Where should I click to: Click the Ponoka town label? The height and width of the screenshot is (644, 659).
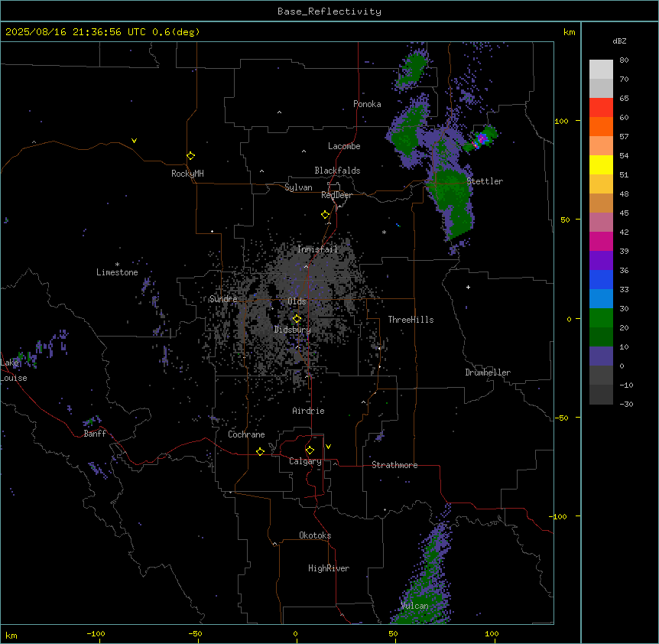[x=367, y=104]
